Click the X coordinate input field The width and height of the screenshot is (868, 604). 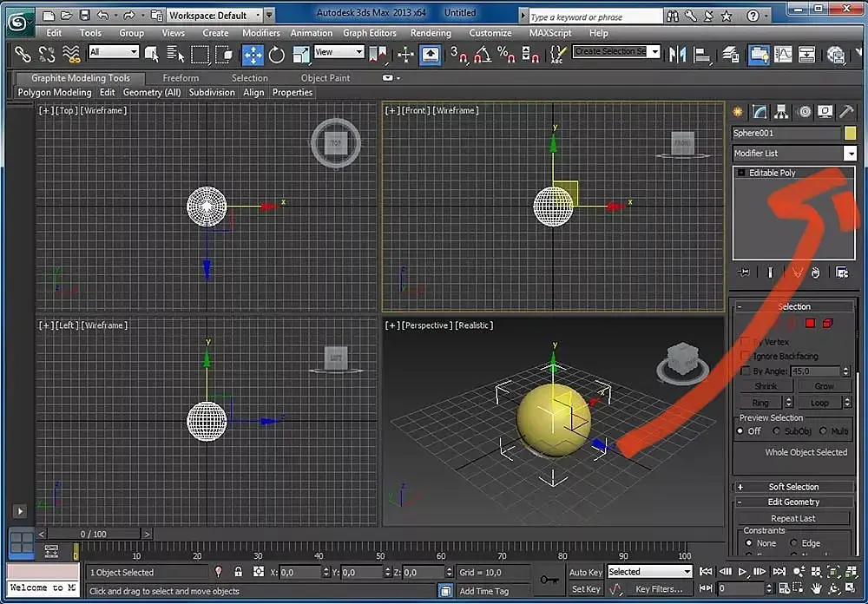point(300,573)
